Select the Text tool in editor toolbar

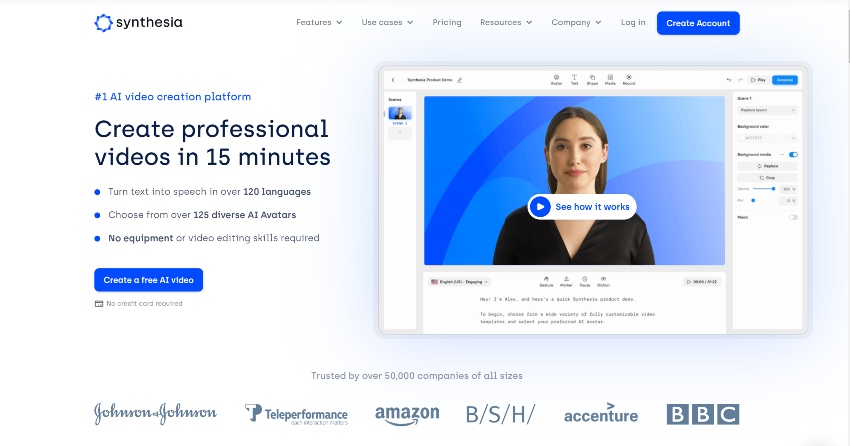574,80
